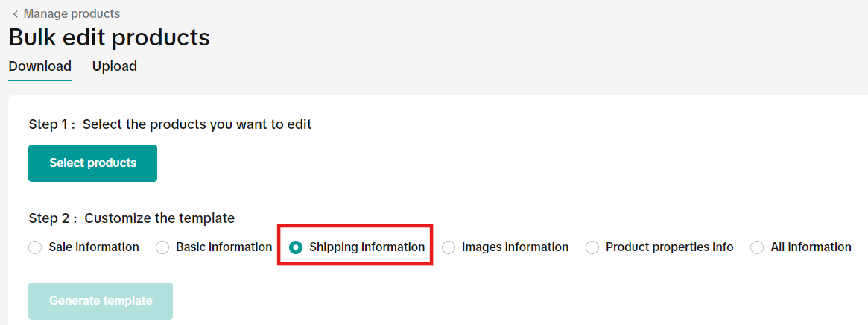The height and width of the screenshot is (325, 868).
Task: Select the Product properties info radio circle
Action: click(x=592, y=247)
